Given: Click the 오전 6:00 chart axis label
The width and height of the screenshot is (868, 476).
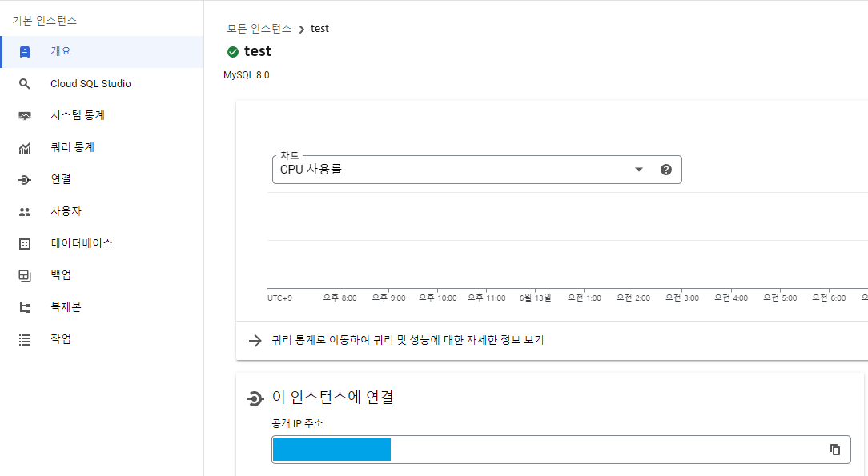Looking at the screenshot, I should point(829,298).
